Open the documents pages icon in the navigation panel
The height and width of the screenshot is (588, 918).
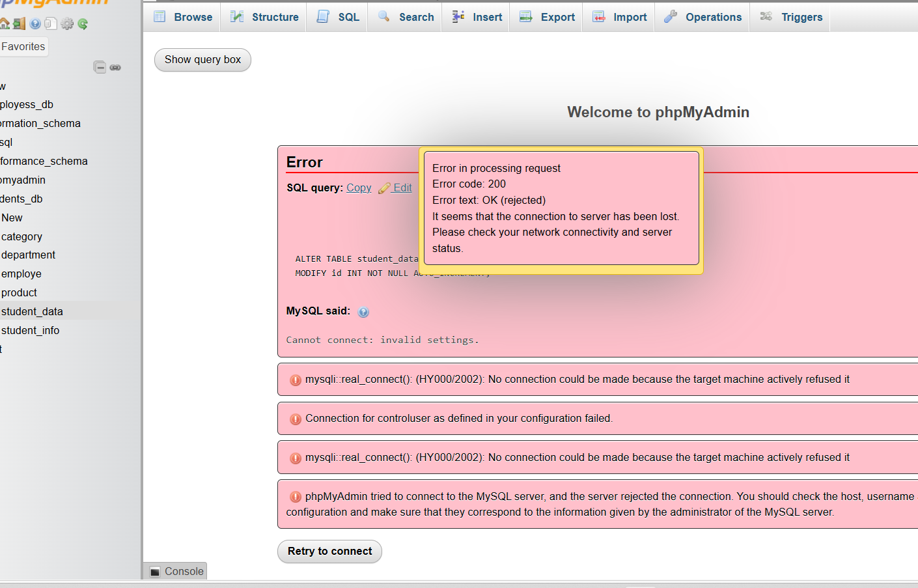tap(51, 24)
